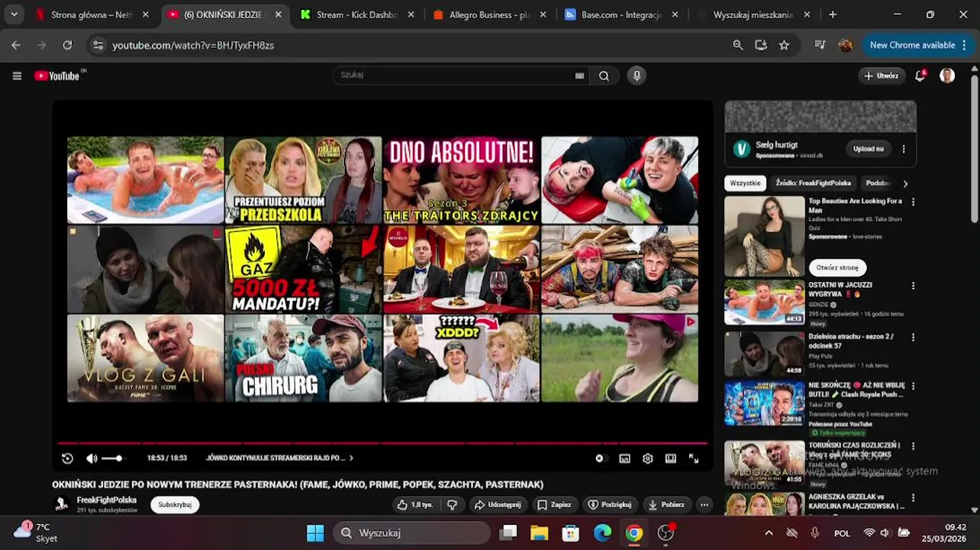Open more actions menu below the video
This screenshot has height=550, width=980.
pos(704,505)
